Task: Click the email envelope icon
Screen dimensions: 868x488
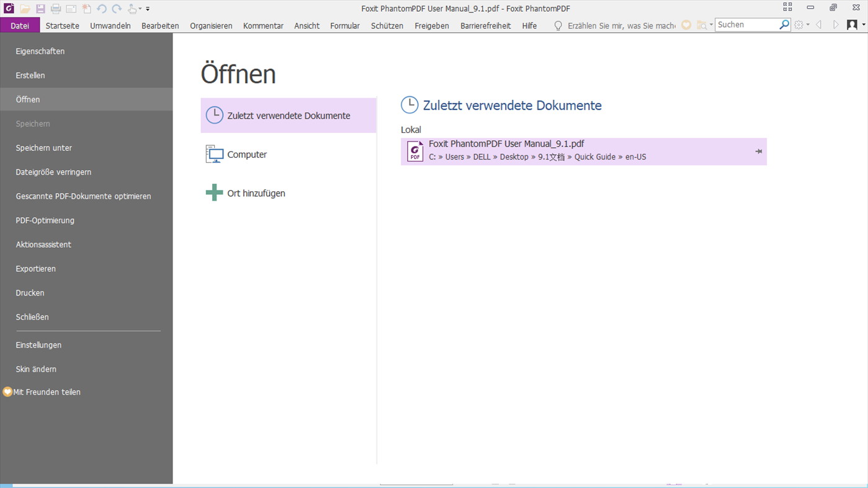Action: [71, 9]
